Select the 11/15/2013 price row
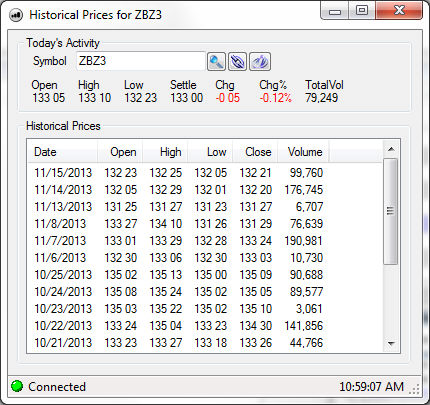This screenshot has width=430, height=405. click(179, 173)
